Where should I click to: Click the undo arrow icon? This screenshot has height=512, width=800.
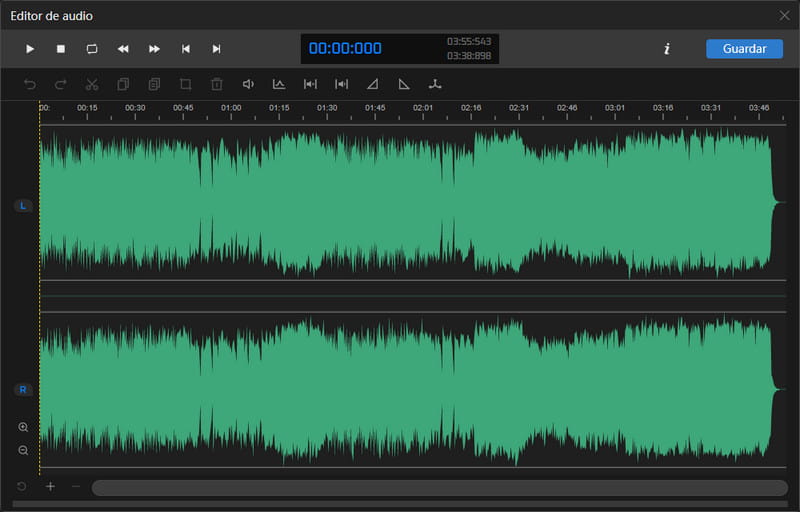pos(30,84)
